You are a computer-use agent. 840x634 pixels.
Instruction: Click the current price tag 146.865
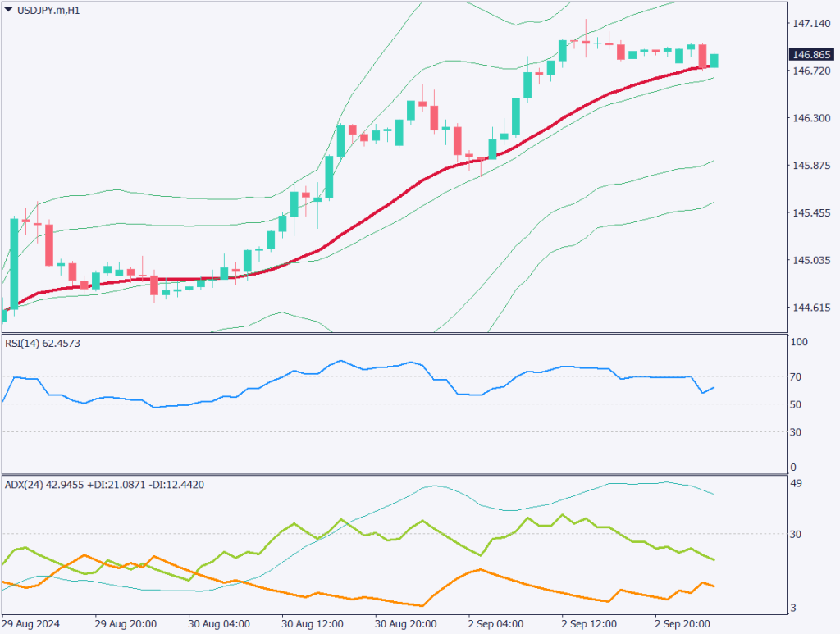[811, 55]
